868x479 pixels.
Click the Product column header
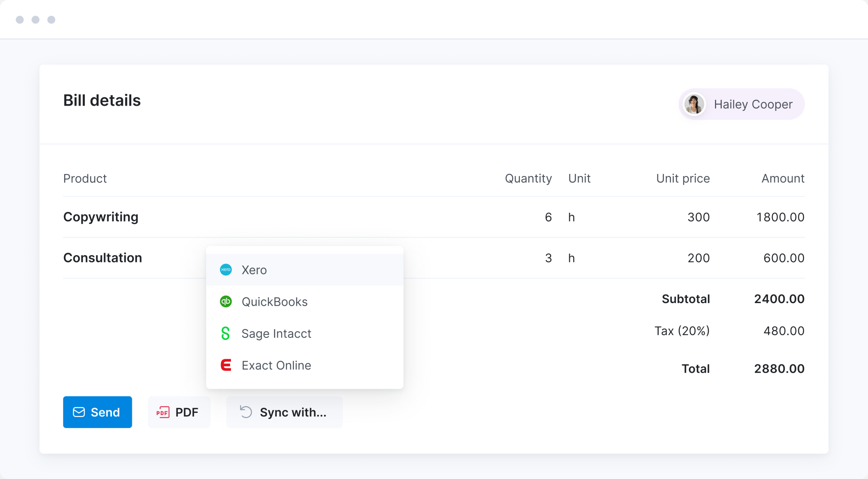coord(85,178)
